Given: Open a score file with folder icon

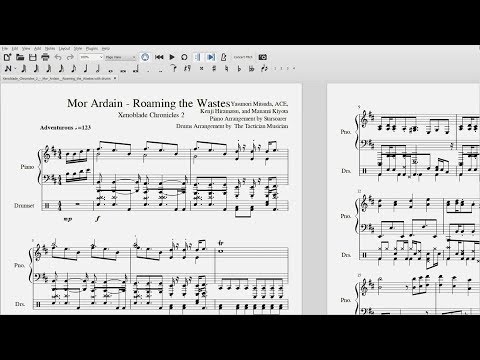Looking at the screenshot, I should pos(20,57).
